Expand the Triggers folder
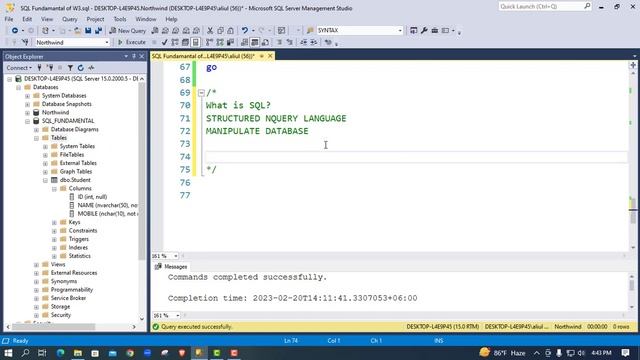640x360 pixels. pos(54,239)
